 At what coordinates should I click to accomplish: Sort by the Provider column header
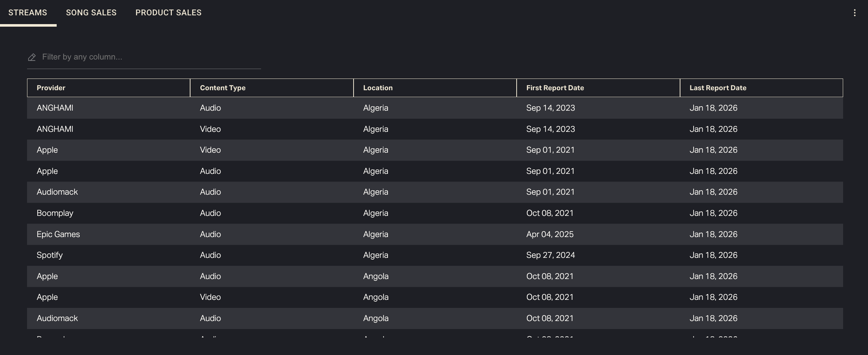(51, 88)
